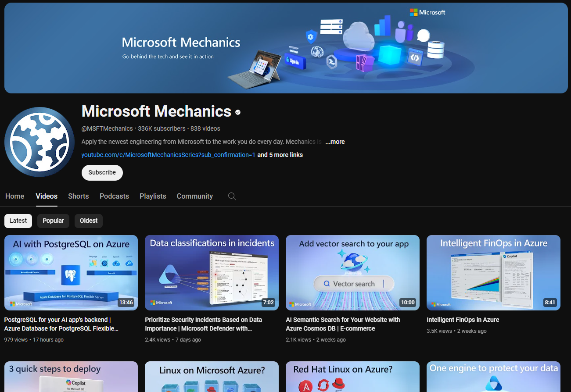Open the Intelligent FinOps in Azure title
571x392 pixels.
[463, 320]
